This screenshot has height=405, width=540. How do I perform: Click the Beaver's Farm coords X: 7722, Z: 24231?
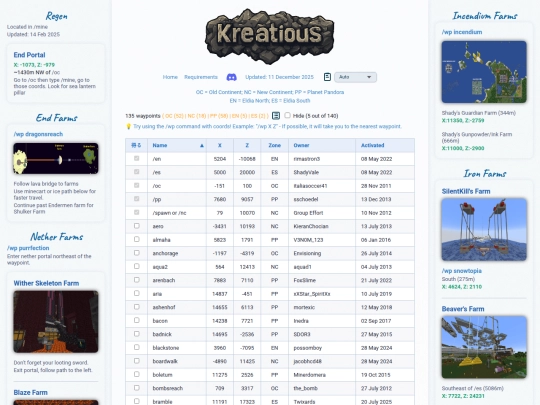[463, 396]
